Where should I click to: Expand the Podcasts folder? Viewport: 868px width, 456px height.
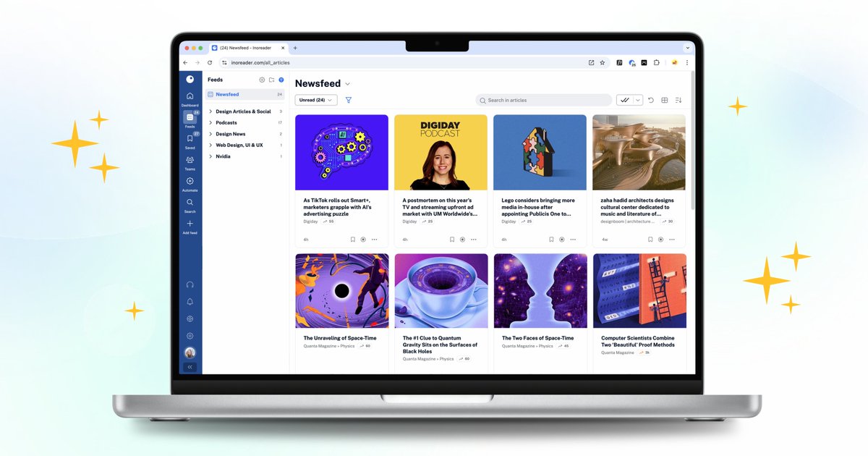tap(210, 122)
